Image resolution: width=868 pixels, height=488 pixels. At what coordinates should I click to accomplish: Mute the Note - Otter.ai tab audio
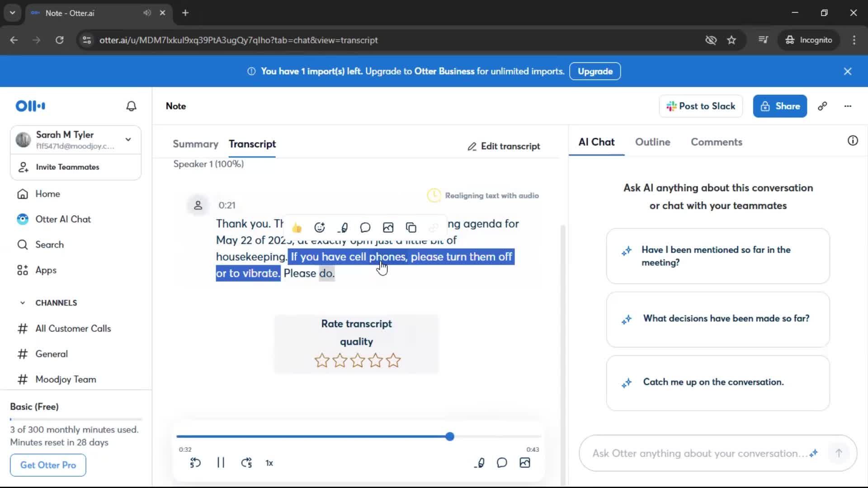click(x=147, y=13)
